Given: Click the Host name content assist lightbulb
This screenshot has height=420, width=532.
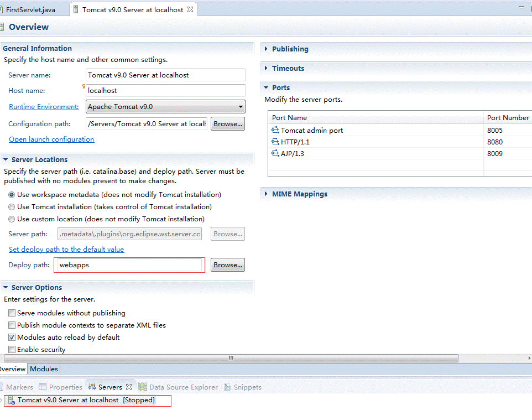Looking at the screenshot, I should 84,86.
